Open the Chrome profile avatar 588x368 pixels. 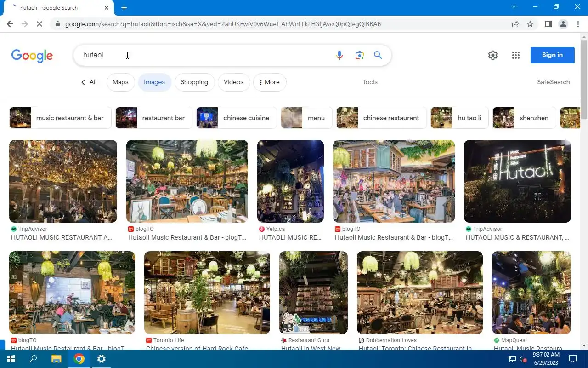coord(563,24)
